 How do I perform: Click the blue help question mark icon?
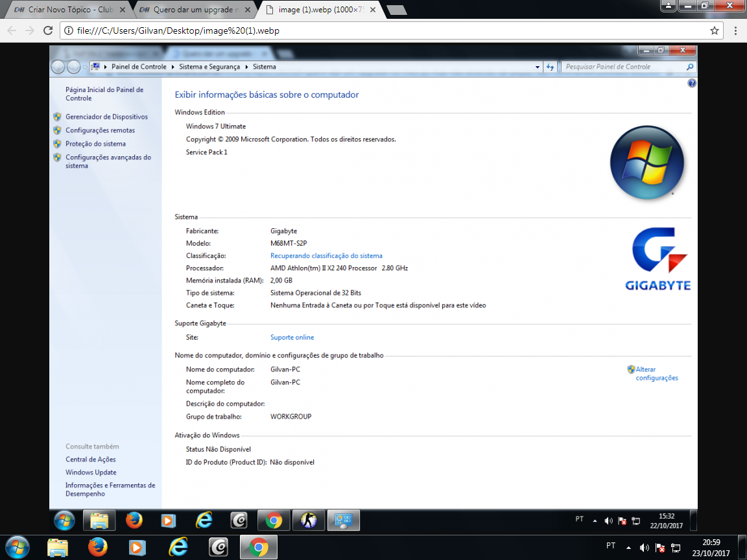(692, 84)
